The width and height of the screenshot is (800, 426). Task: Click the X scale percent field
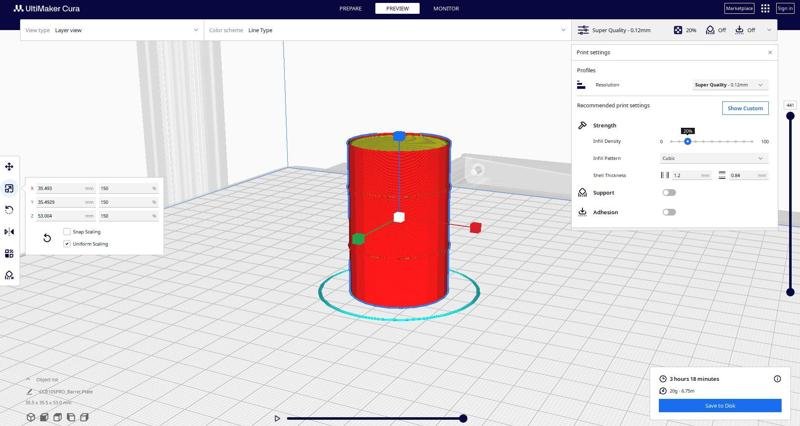pyautogui.click(x=129, y=188)
